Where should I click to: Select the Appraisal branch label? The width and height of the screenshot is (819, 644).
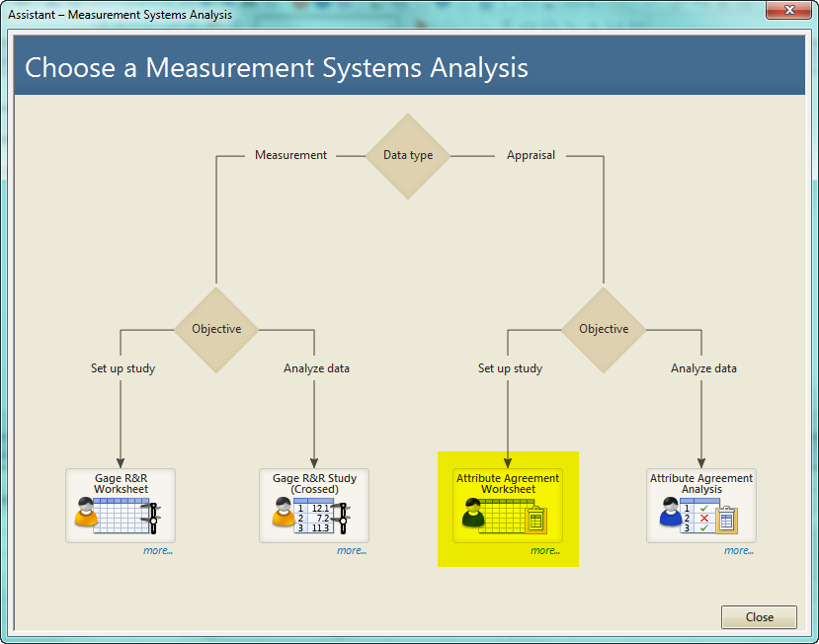click(x=531, y=155)
